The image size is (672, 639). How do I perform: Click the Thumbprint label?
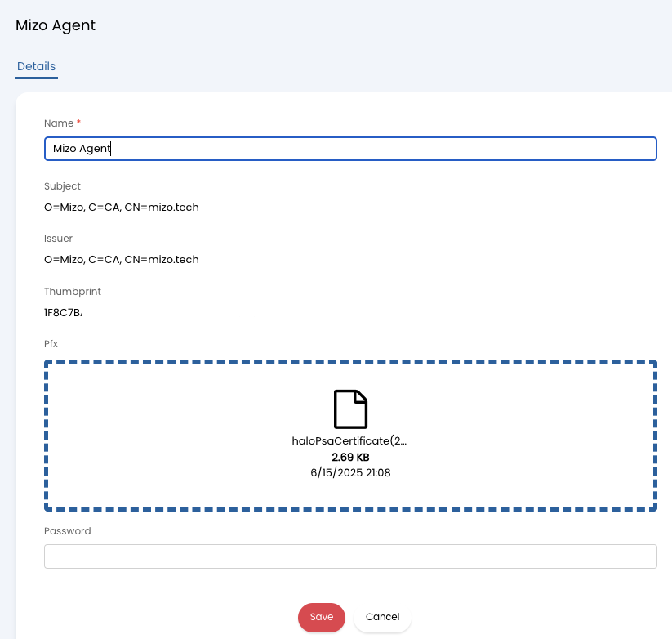[72, 292]
